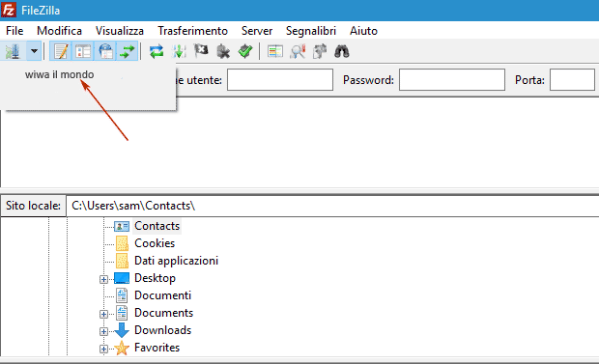Toggle message log display icon

(61, 51)
